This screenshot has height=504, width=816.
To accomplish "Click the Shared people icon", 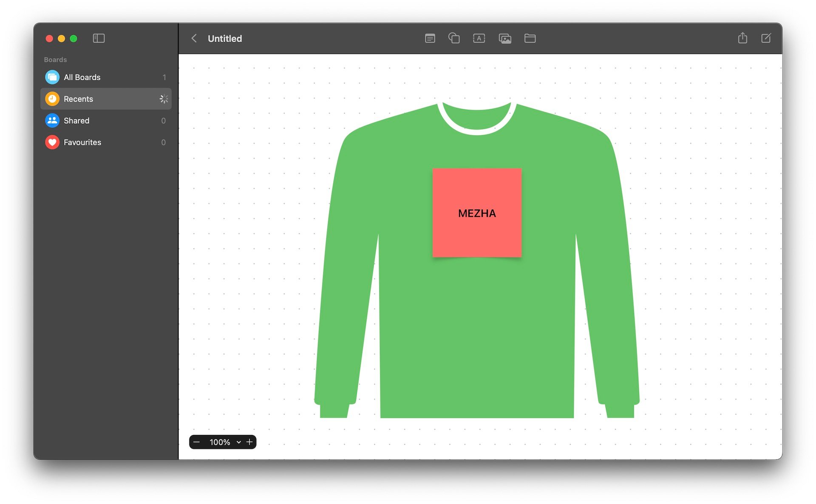I will tap(52, 121).
